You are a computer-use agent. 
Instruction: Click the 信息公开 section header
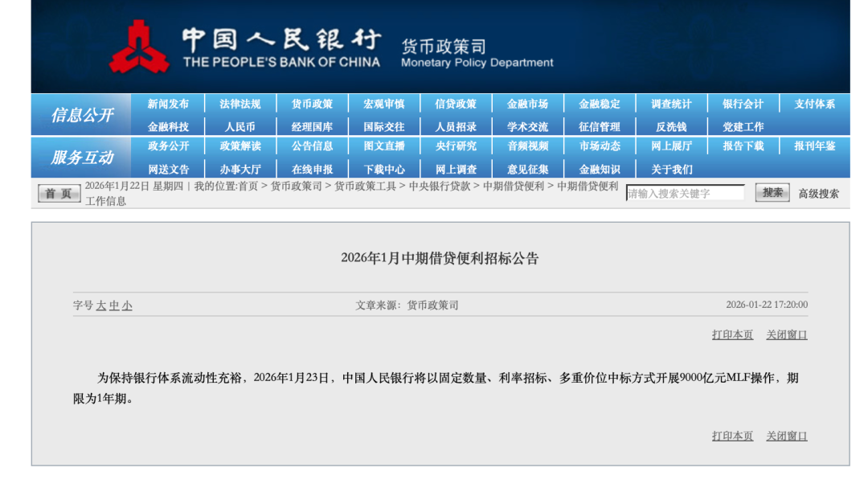click(x=82, y=115)
